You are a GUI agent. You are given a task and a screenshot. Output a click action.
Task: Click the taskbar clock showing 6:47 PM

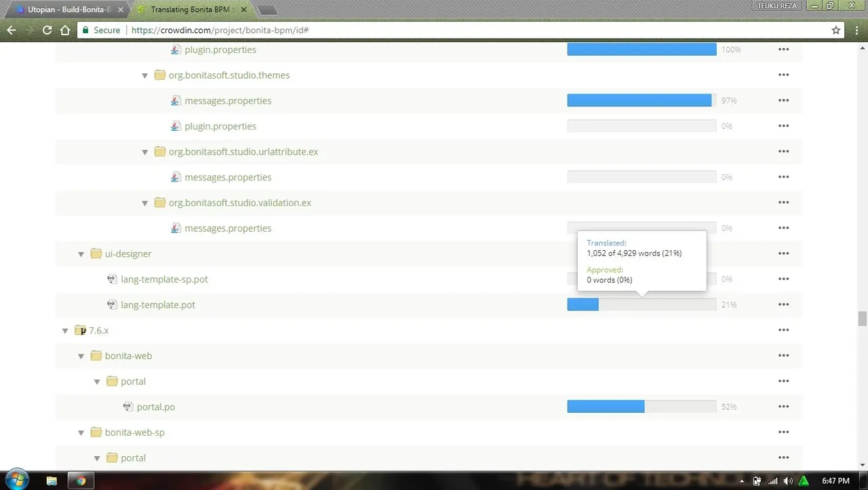coord(835,481)
